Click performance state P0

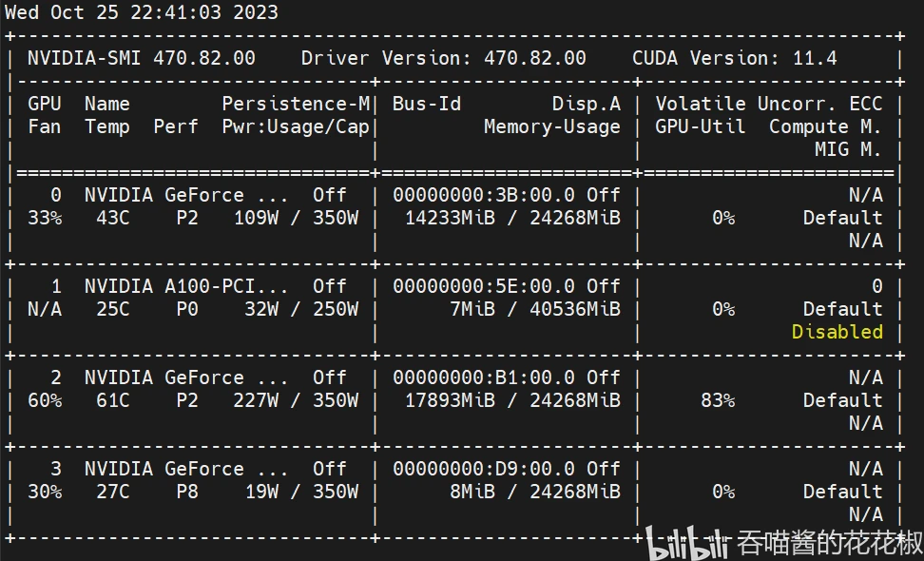[187, 309]
